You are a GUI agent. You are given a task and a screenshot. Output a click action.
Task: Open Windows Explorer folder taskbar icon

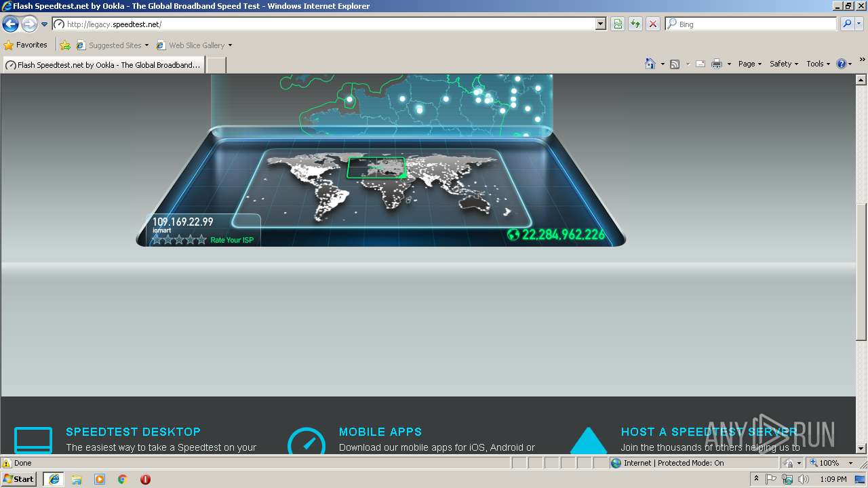pyautogui.click(x=77, y=479)
